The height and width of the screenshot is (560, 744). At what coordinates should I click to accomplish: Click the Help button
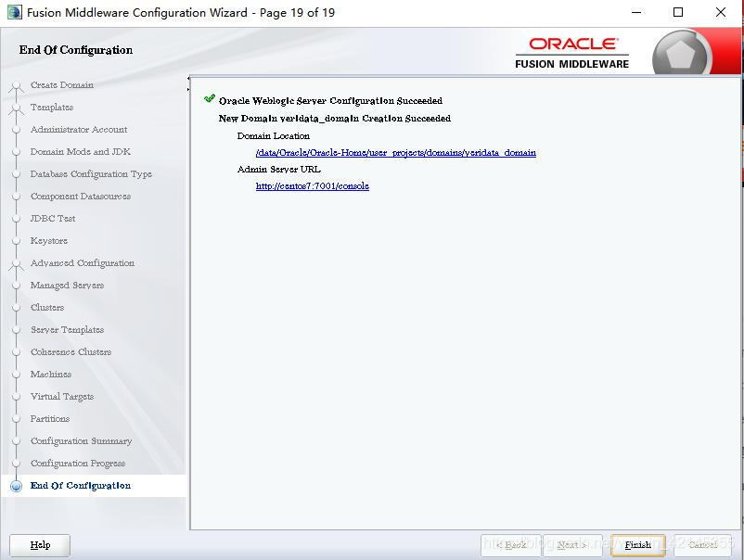pos(40,545)
